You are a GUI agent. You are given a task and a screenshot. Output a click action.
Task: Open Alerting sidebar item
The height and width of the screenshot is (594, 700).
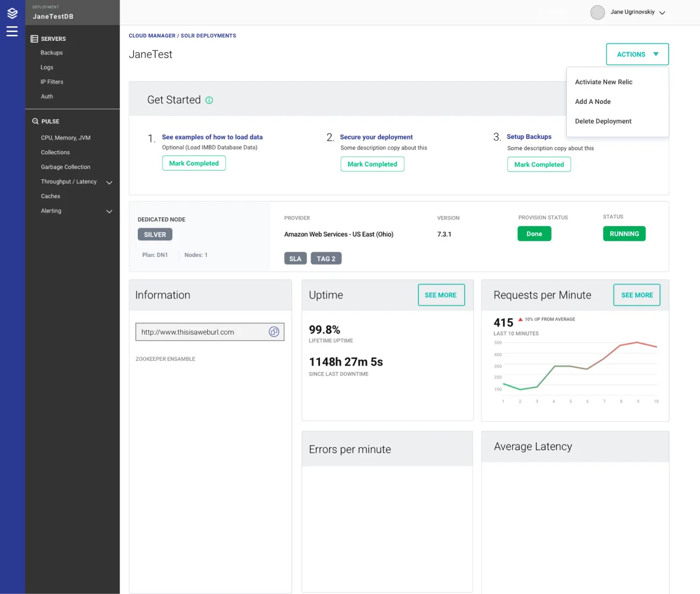pyautogui.click(x=51, y=211)
